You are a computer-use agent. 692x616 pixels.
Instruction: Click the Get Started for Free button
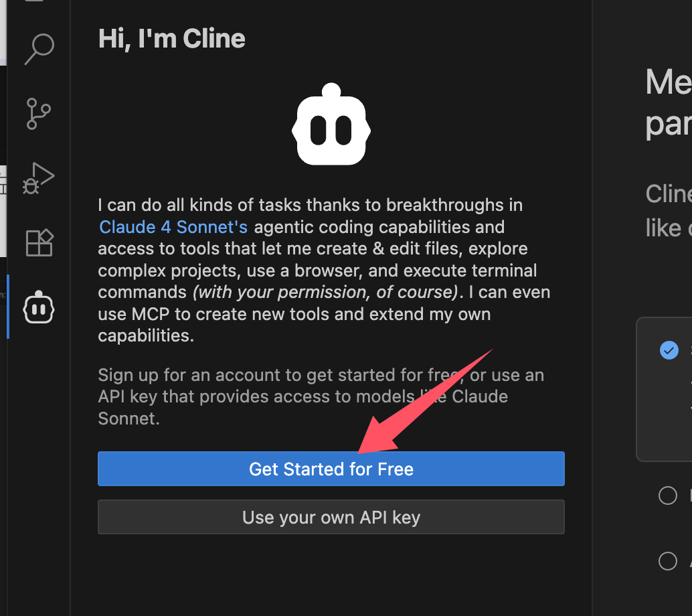331,469
